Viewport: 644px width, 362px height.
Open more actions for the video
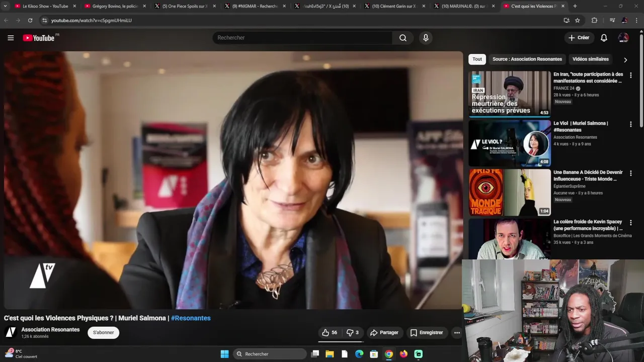coord(457,332)
